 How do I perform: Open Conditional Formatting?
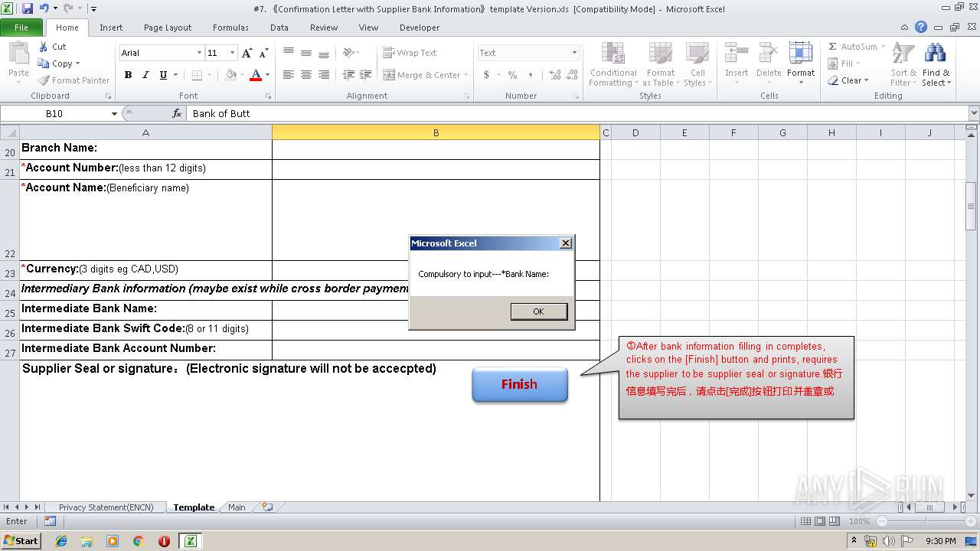click(613, 64)
